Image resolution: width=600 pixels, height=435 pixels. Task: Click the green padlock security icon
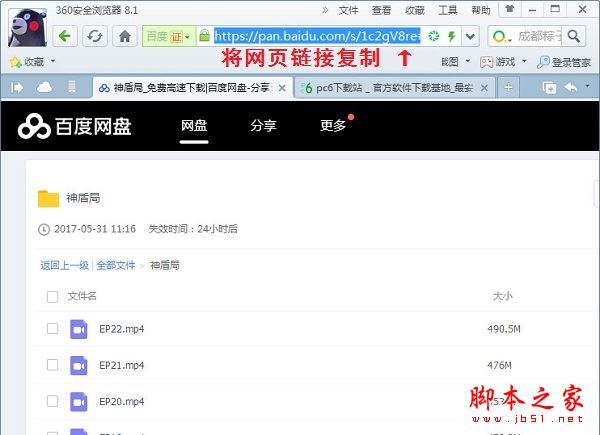pos(205,36)
